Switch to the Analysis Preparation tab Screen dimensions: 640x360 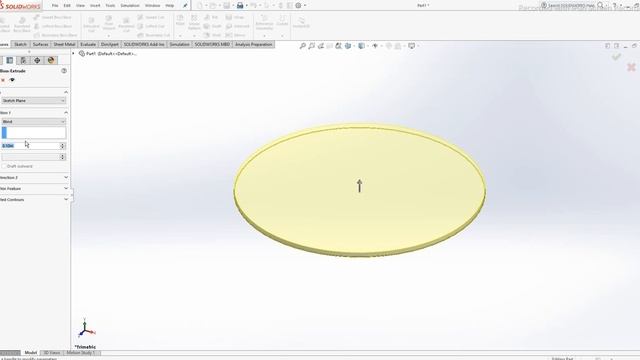[x=253, y=44]
